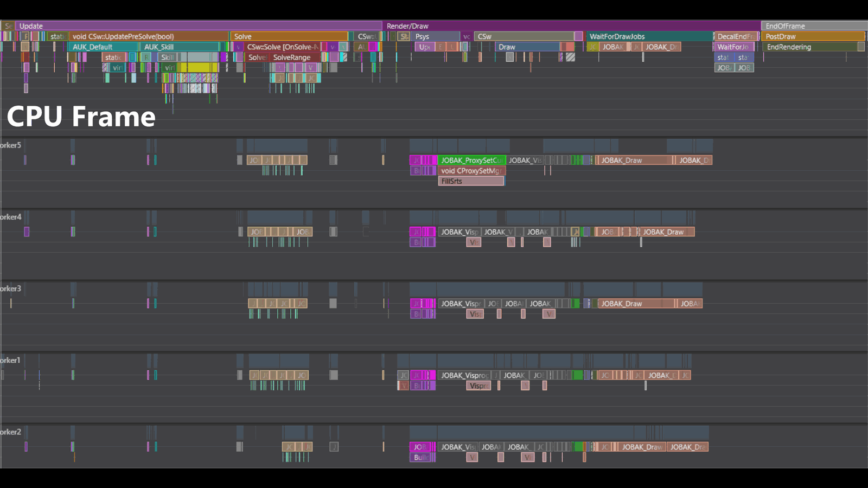Screen dimensions: 868x488
Task: Select JOBAK_Visp block on worker4
Action: click(459, 232)
